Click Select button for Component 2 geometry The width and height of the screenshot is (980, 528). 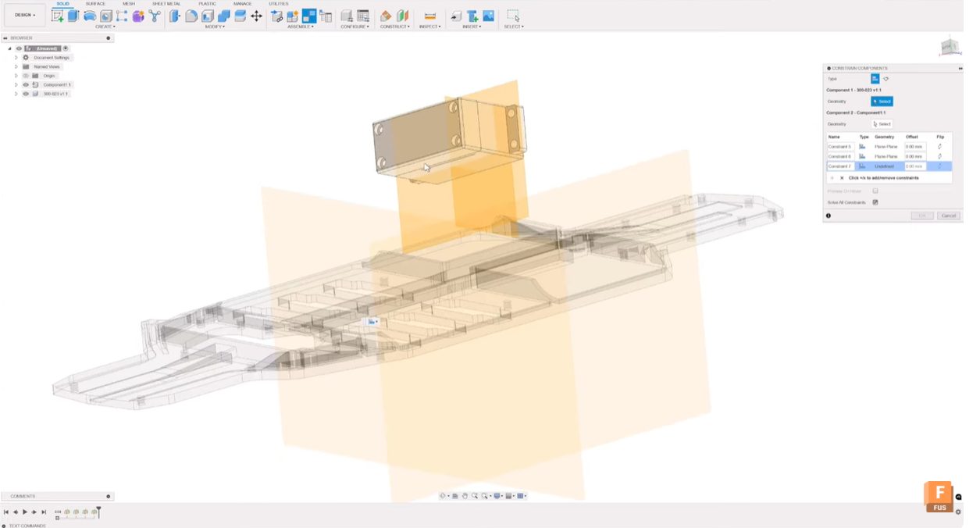point(882,123)
